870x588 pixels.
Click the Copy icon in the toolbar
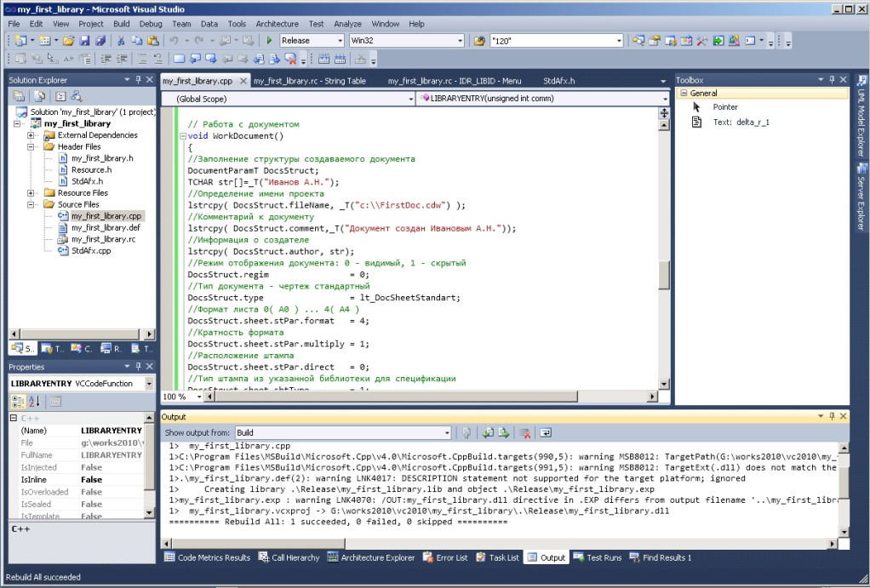tap(136, 41)
